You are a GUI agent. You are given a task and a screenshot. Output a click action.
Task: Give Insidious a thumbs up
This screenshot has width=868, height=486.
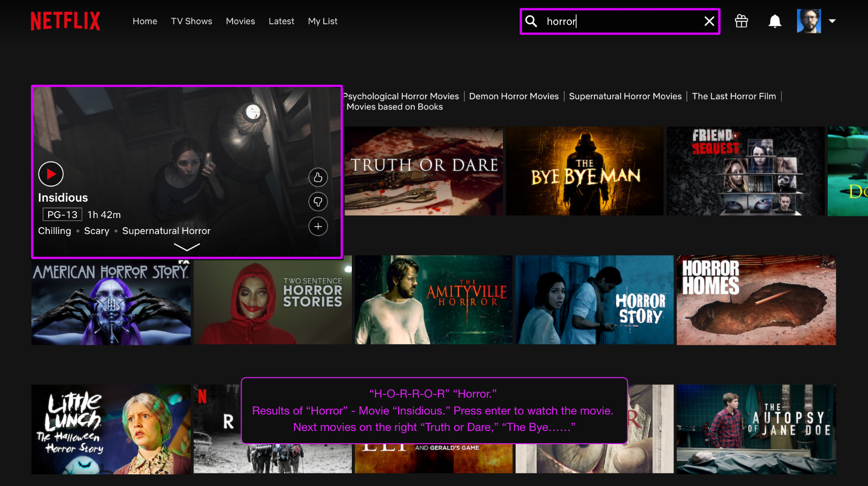[318, 177]
